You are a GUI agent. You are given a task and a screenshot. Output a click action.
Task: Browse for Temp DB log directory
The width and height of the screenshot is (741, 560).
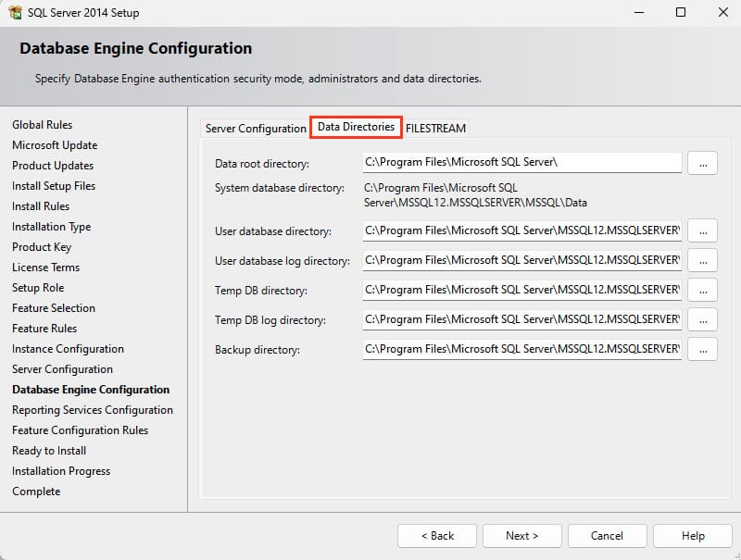click(703, 319)
